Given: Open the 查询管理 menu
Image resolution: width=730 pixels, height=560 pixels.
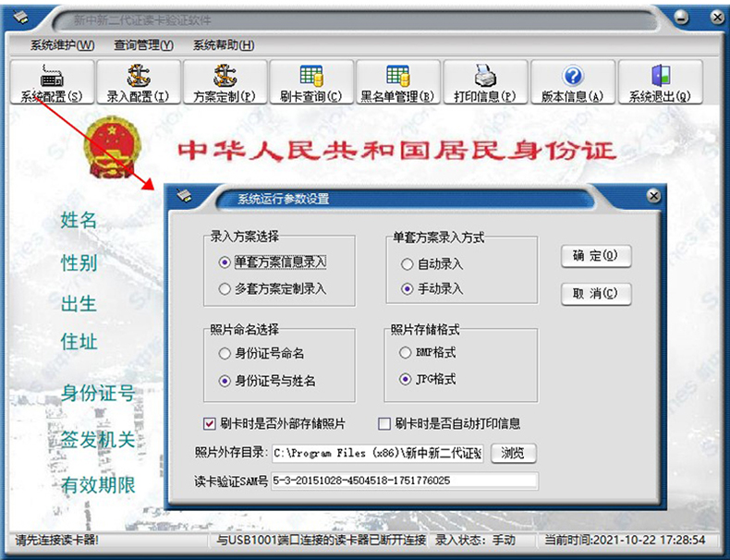Looking at the screenshot, I should pyautogui.click(x=143, y=45).
